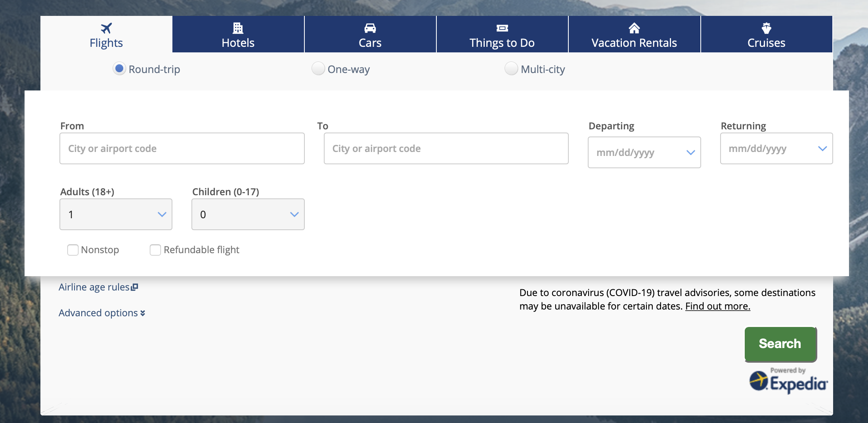Click the green Search button
Viewport: 868px width, 423px height.
780,344
